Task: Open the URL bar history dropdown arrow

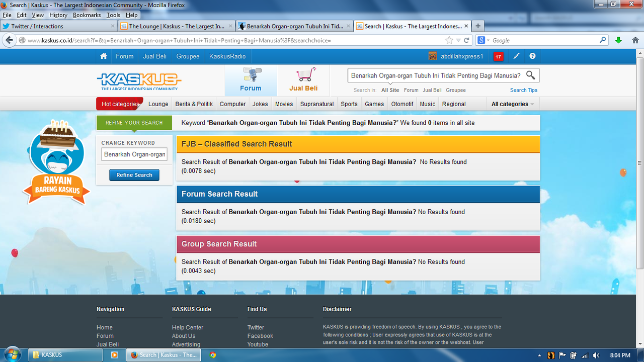Action: (458, 40)
